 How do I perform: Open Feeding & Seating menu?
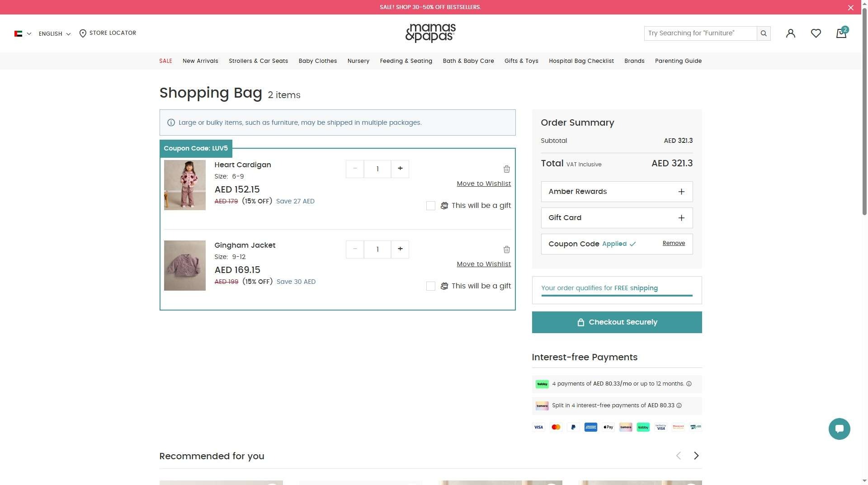406,61
